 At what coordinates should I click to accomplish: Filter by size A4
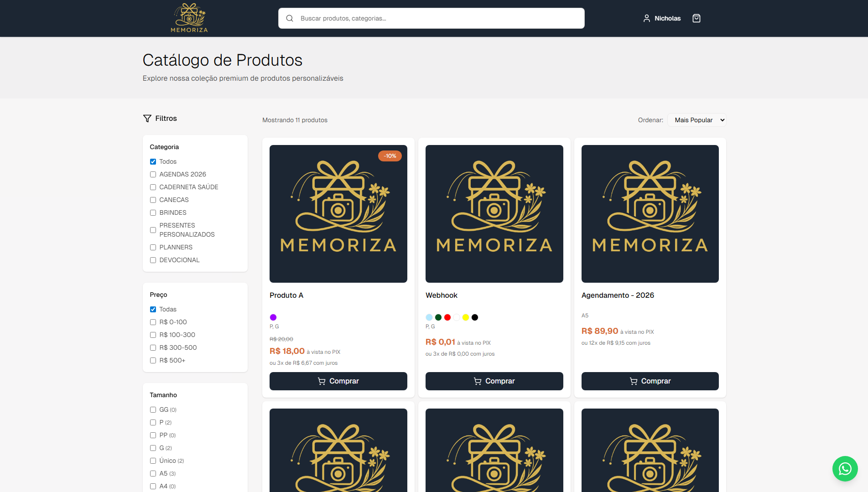(x=153, y=486)
